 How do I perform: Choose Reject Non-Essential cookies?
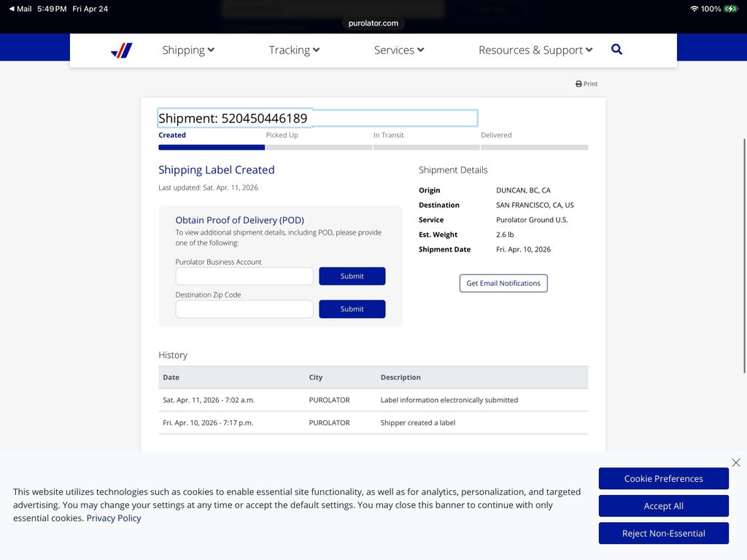(x=664, y=533)
